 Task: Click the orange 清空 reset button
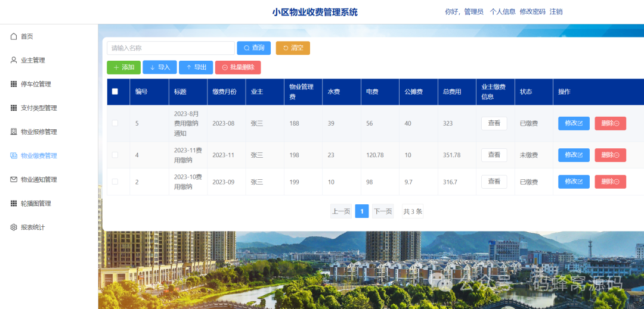(x=293, y=48)
